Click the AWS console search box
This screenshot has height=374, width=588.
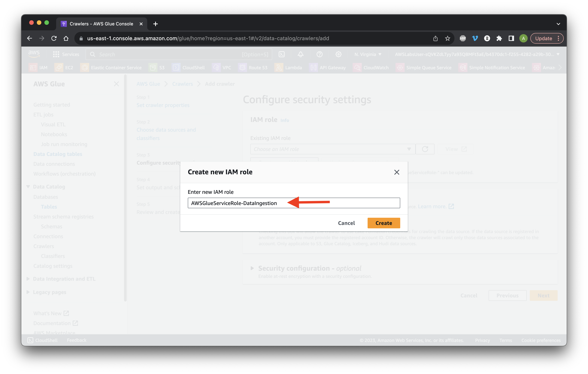pos(179,54)
